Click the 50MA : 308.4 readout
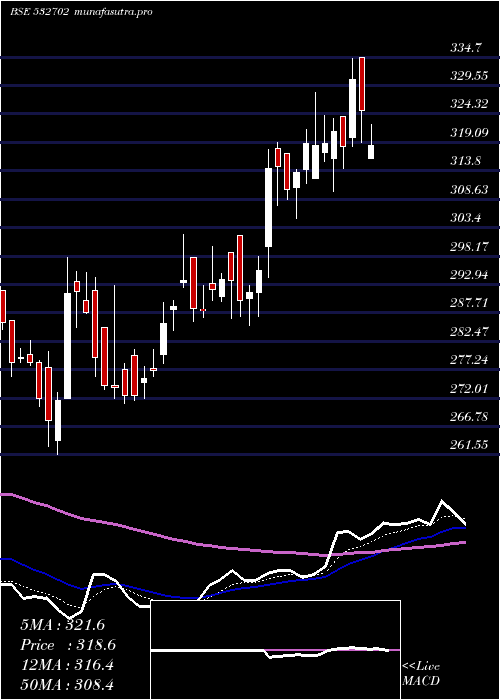 (67, 685)
